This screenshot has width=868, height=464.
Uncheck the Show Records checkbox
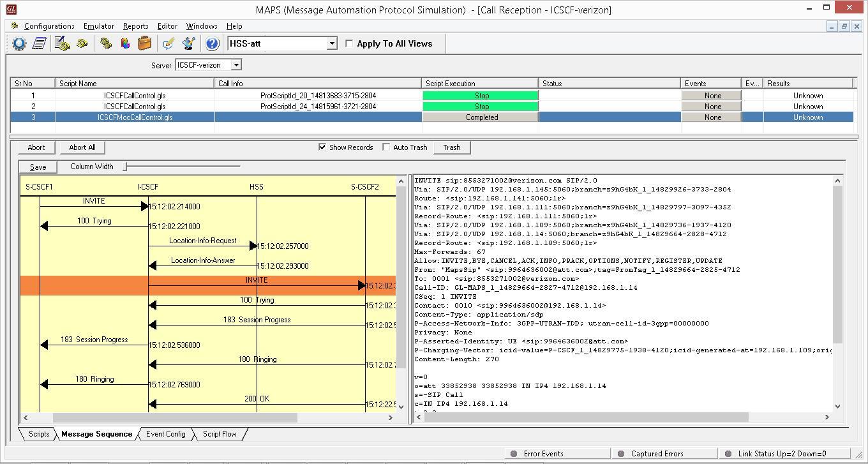tap(322, 147)
